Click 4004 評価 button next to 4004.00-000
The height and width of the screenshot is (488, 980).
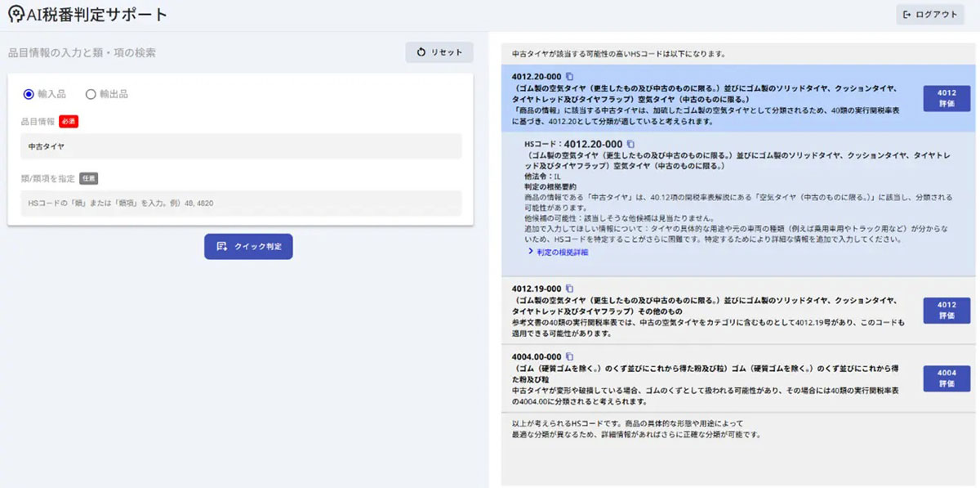point(947,378)
